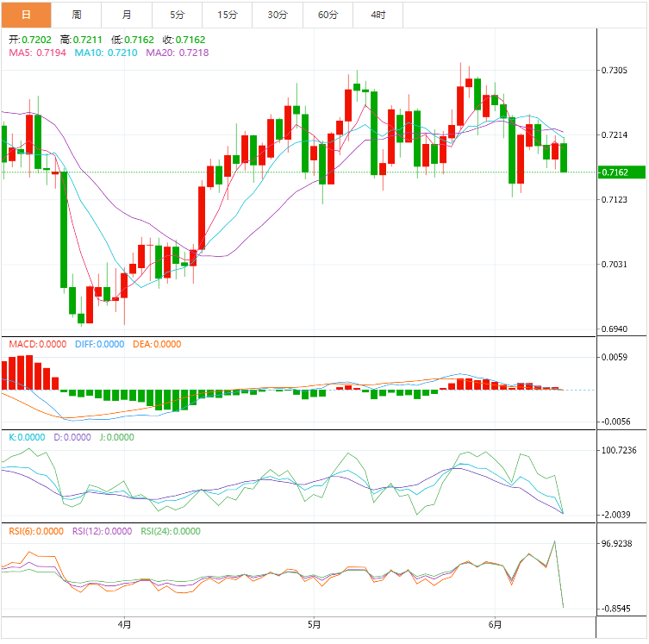Click the 4月 date marker on time axis
This screenshot has width=649, height=644.
tap(124, 624)
